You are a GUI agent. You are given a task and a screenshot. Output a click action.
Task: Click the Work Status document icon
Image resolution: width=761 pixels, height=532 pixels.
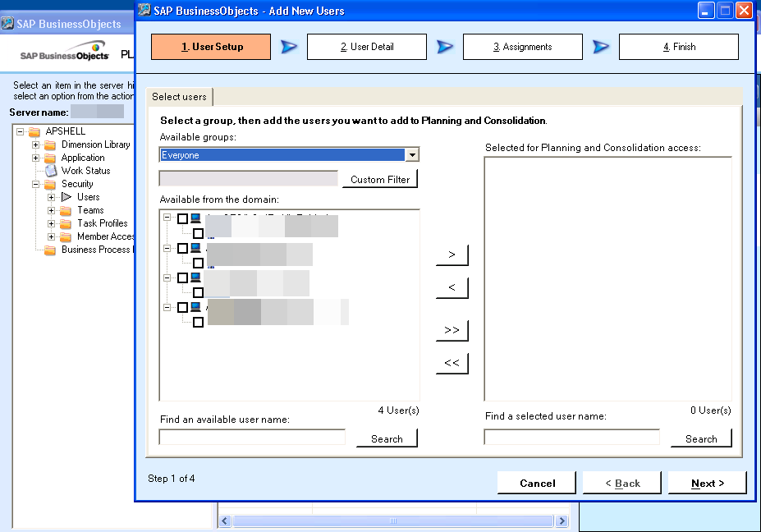pyautogui.click(x=51, y=171)
